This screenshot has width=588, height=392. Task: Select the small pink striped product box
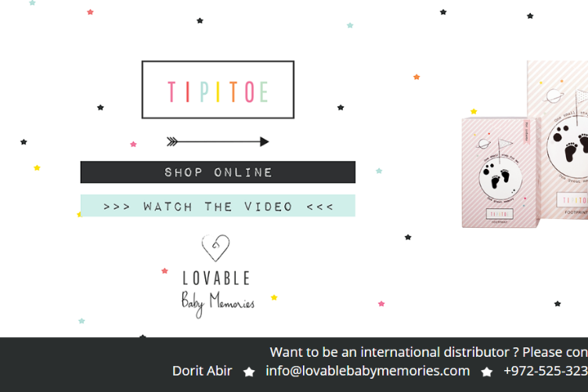pos(500,172)
